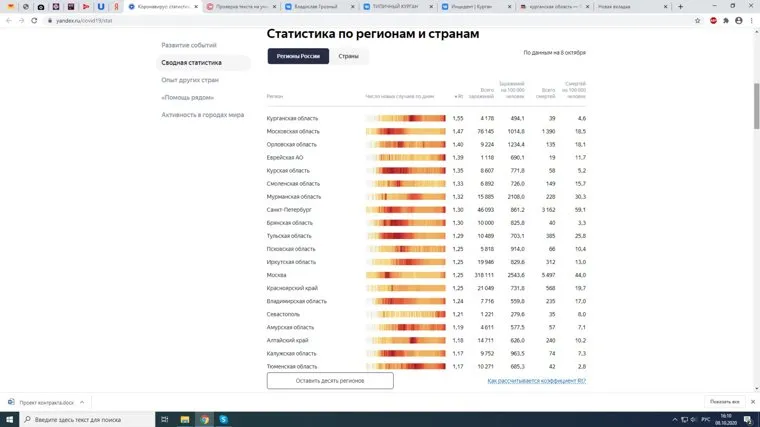Select the Регионы России tab

(298, 56)
